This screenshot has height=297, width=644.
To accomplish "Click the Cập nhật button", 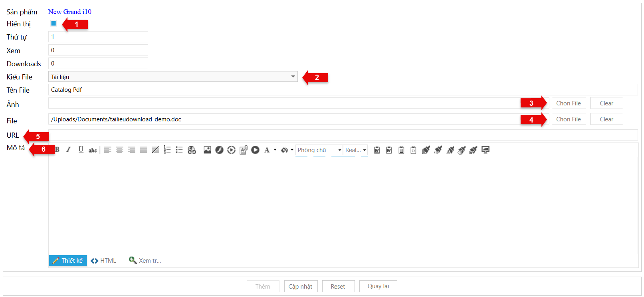I will click(x=301, y=286).
